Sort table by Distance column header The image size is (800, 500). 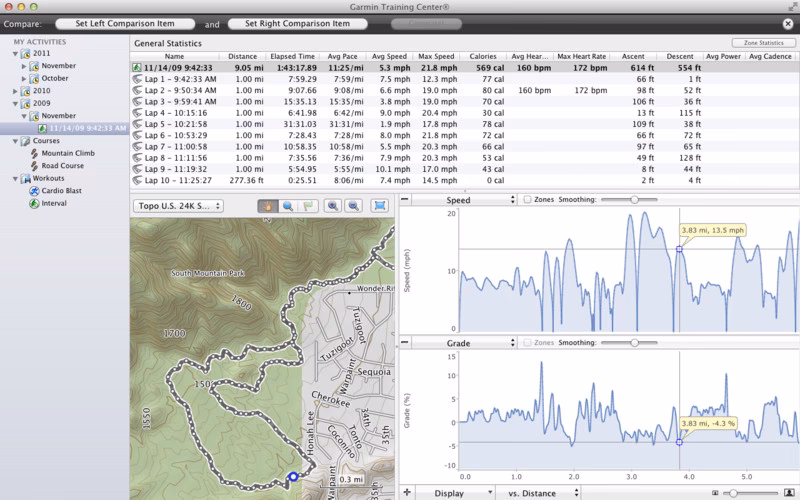point(242,56)
